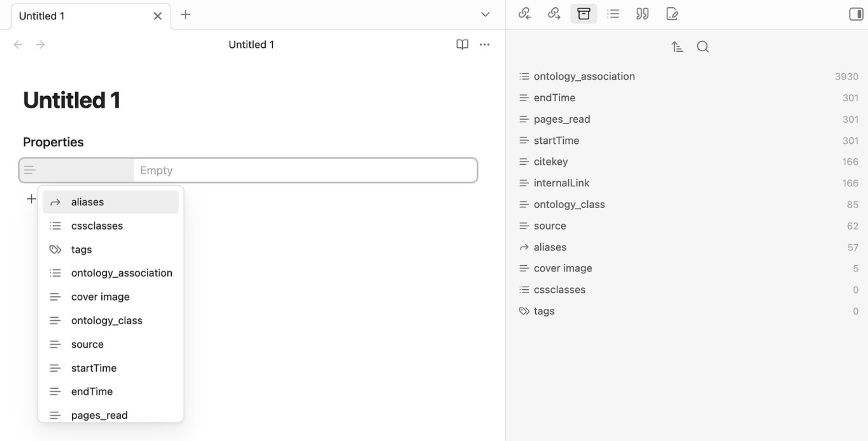Click add property plus button
The image size is (868, 441).
(x=31, y=199)
